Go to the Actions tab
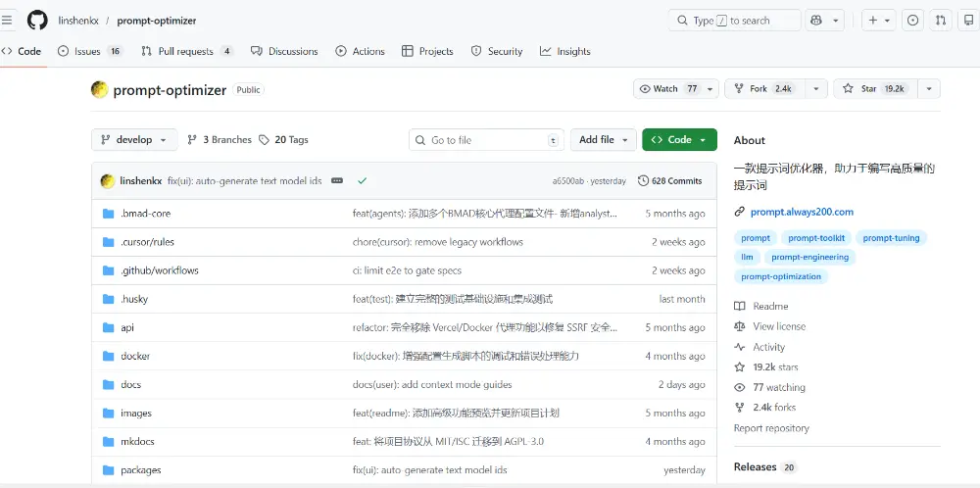 pos(360,51)
